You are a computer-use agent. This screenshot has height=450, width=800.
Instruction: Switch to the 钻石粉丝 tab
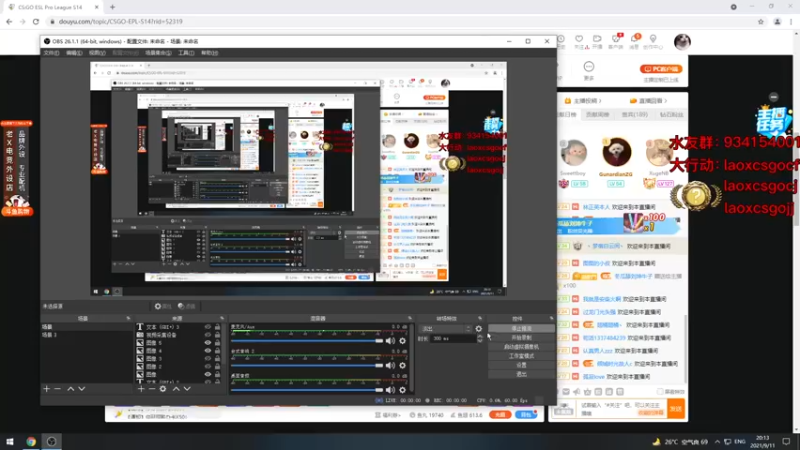[671, 115]
